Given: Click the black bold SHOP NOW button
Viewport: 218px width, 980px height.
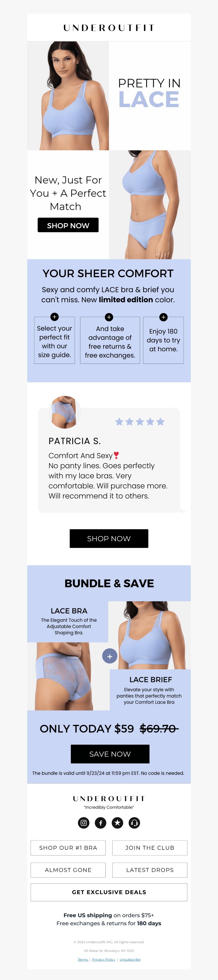Looking at the screenshot, I should [68, 225].
